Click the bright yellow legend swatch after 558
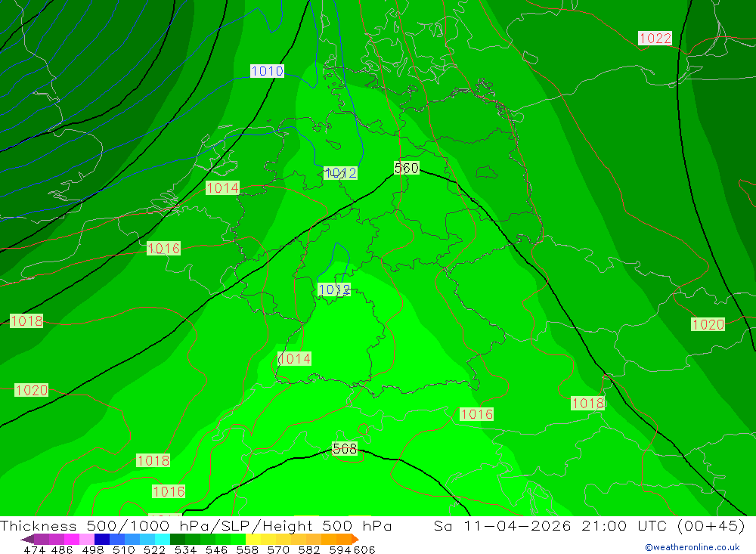Viewport: 756px width, 554px height. tap(253, 539)
